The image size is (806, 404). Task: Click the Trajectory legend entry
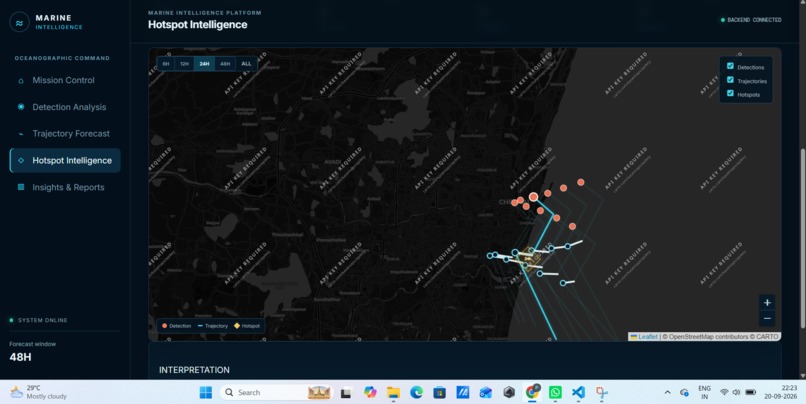pyautogui.click(x=213, y=326)
